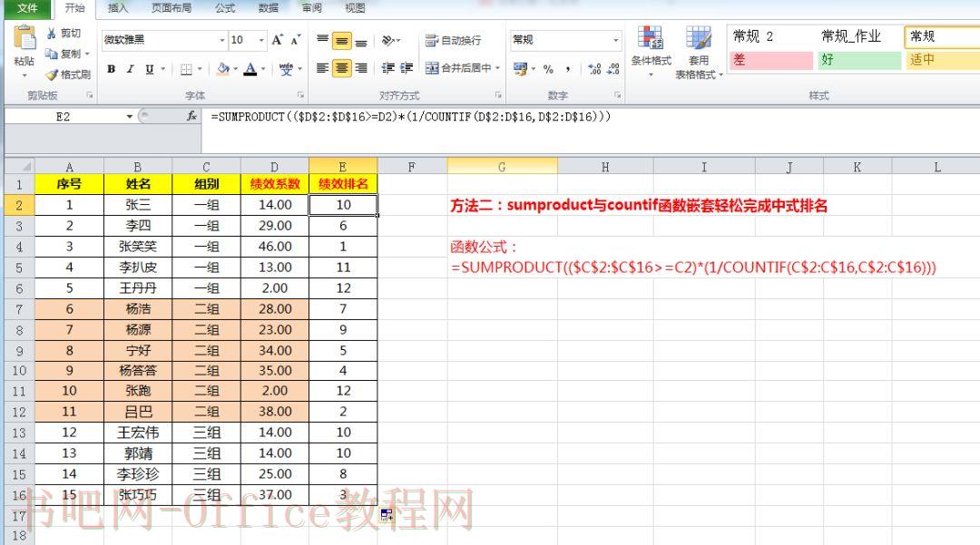This screenshot has height=545, width=980.
Task: Open the font dialog launcher
Action: tap(300, 95)
